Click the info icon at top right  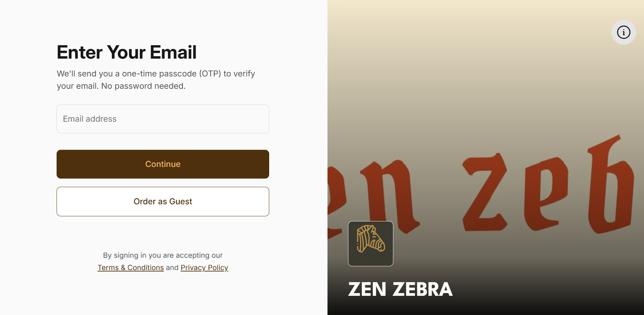click(623, 32)
